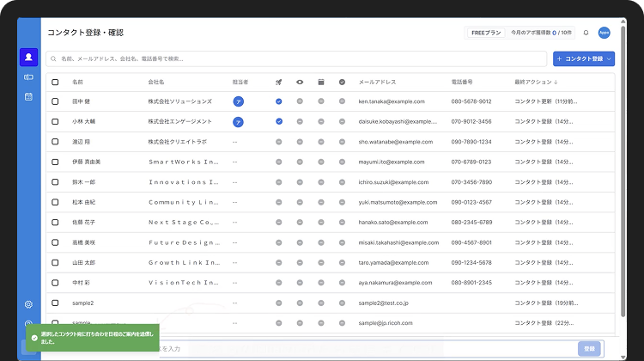The image size is (644, 361).
Task: Click name 中村 彩
Action: coord(81,283)
